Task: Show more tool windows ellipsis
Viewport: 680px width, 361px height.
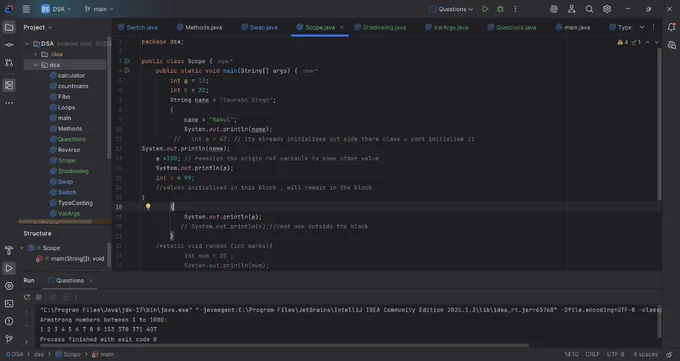Action: click(9, 103)
